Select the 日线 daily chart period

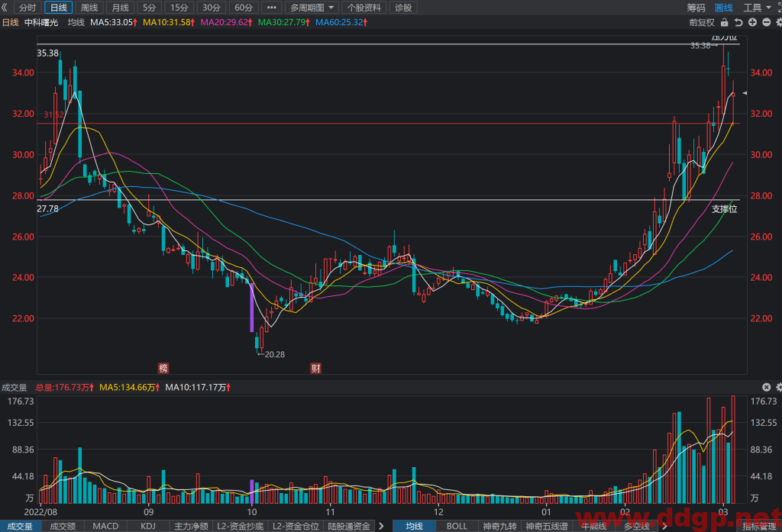tap(58, 8)
